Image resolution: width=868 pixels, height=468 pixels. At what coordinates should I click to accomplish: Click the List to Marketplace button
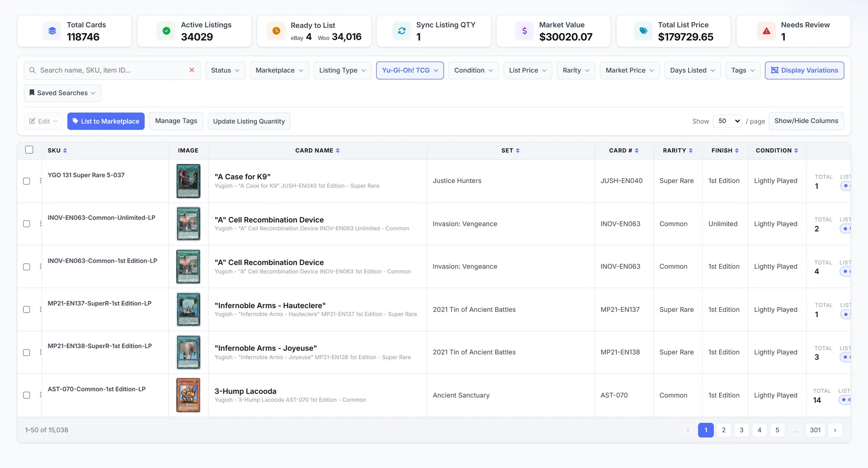(106, 121)
